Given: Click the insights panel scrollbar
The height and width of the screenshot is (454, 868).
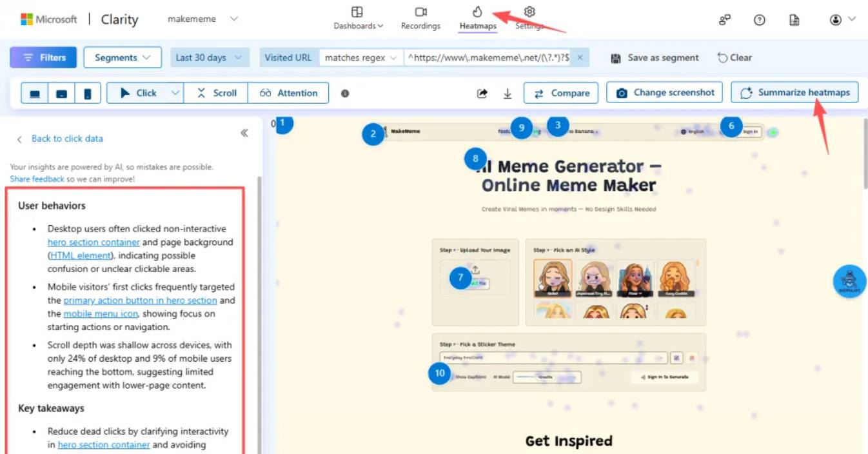Looking at the screenshot, I should click(259, 316).
